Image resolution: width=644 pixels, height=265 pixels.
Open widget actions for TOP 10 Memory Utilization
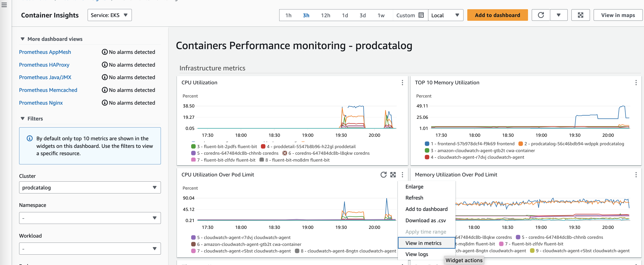tap(636, 82)
